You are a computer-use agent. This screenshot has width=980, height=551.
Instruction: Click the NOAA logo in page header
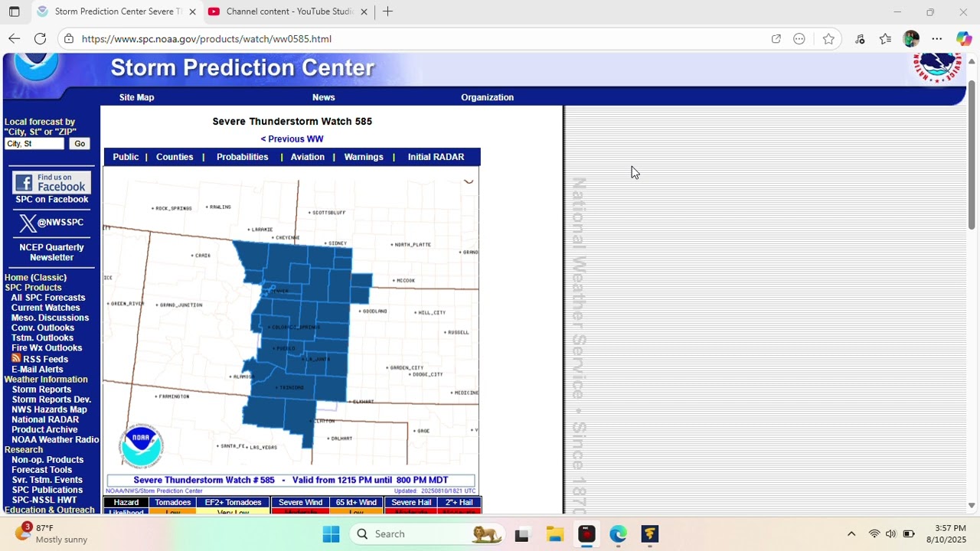[x=36, y=66]
